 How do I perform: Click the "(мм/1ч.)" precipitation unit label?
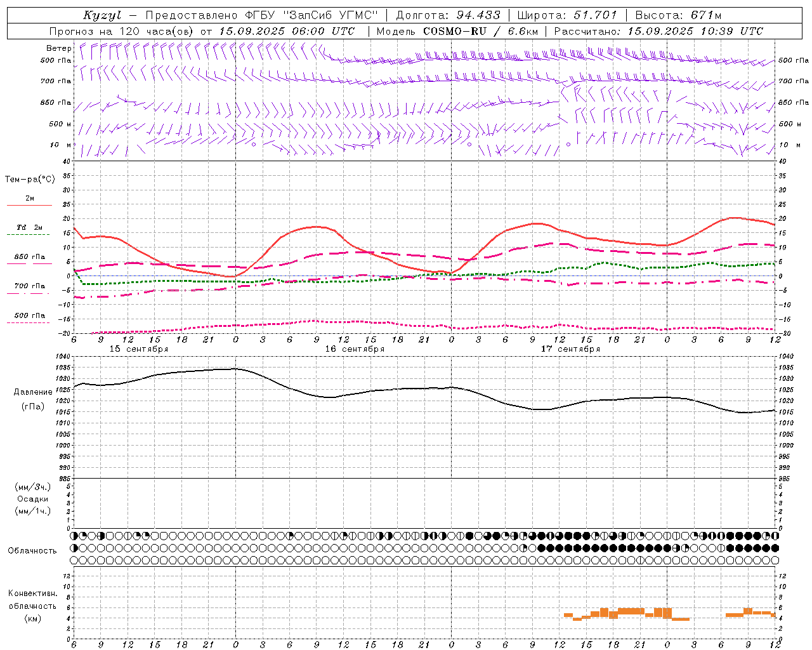coord(33,511)
